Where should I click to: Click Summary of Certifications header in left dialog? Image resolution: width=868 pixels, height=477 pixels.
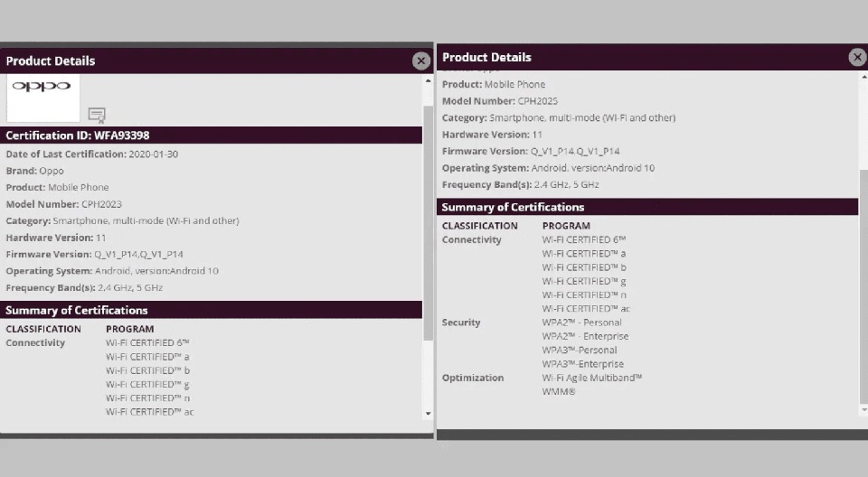[x=211, y=310]
